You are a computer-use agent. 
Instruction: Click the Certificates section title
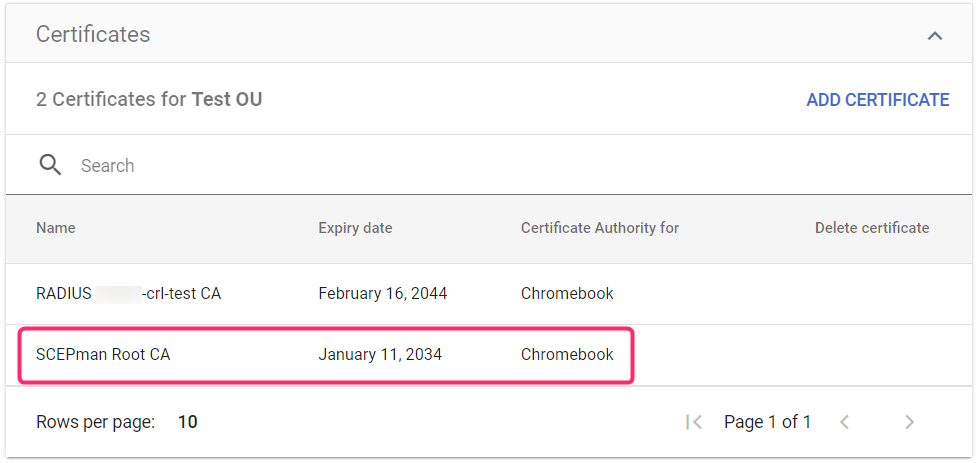93,35
